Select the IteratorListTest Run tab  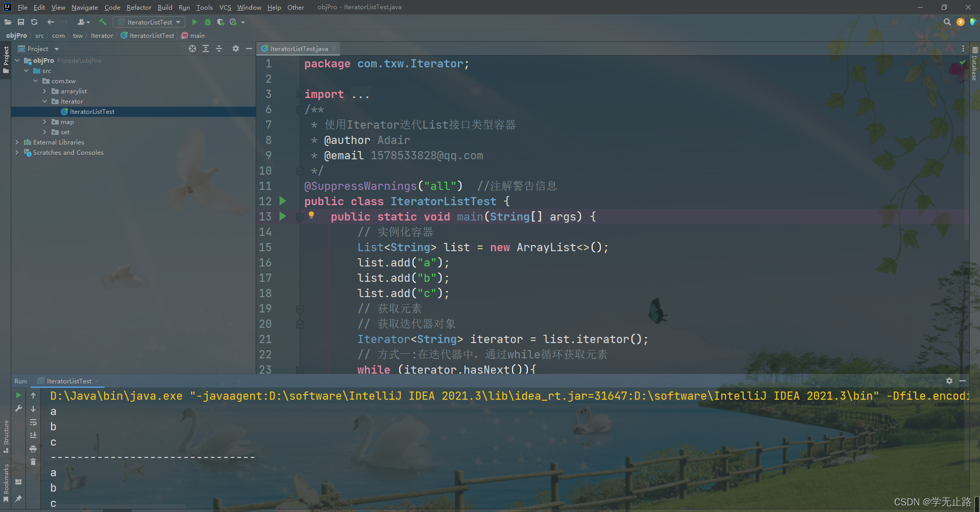tap(69, 381)
